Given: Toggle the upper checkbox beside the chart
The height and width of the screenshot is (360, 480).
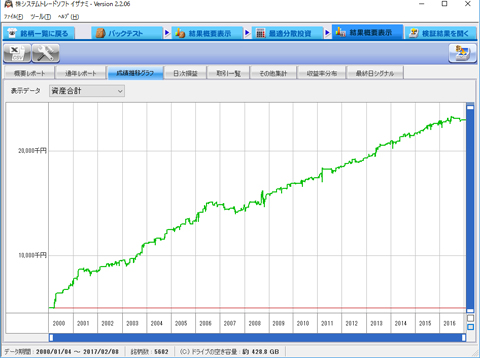Looking at the screenshot, I should tap(470, 318).
